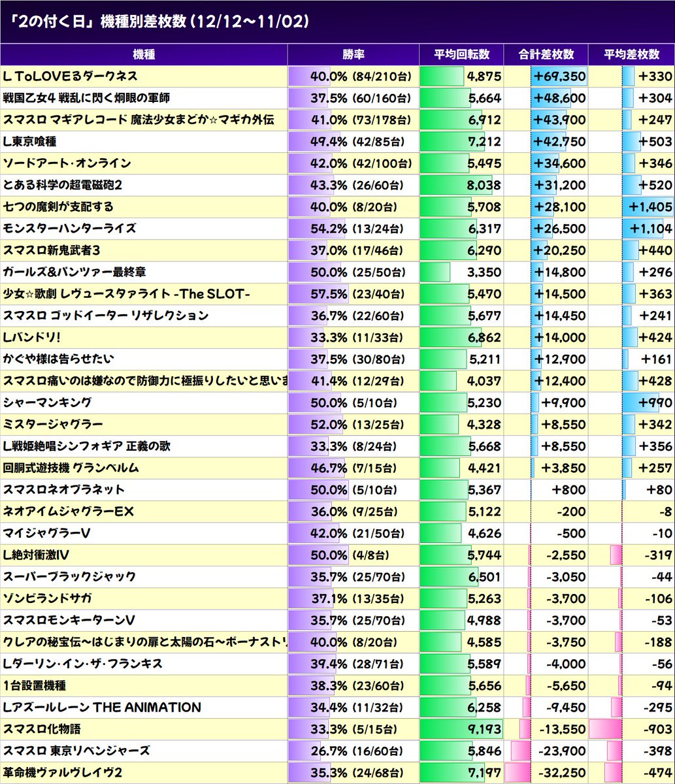Click average spins 8,038 cell
The width and height of the screenshot is (675, 784).
[484, 185]
